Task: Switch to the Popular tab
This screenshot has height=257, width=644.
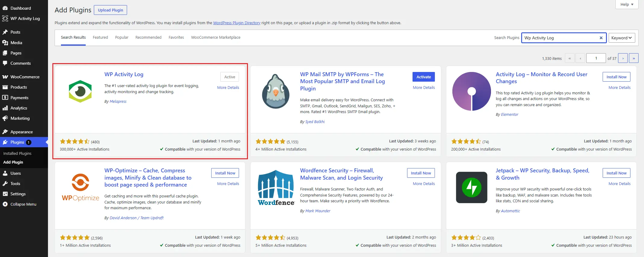Action: click(x=122, y=37)
